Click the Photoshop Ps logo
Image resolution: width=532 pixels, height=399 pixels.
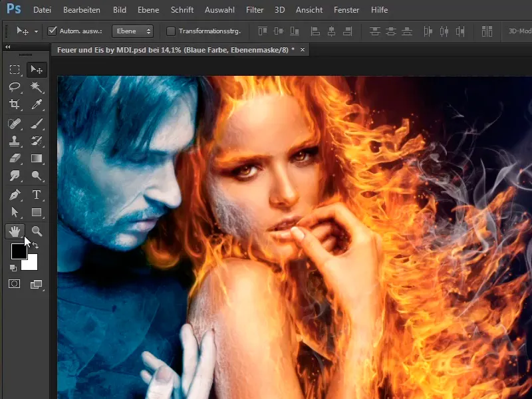pos(13,9)
